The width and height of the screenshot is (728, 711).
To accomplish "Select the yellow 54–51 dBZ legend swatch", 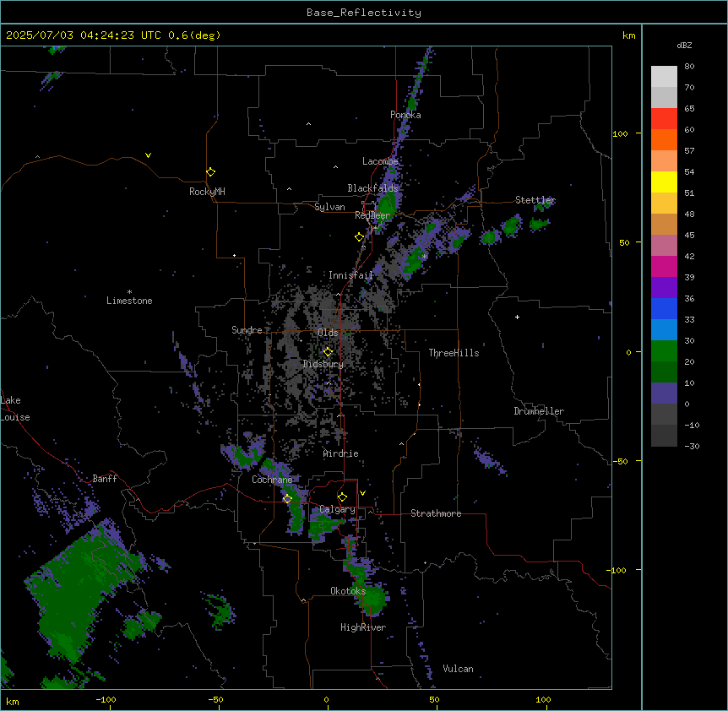I will (x=664, y=182).
